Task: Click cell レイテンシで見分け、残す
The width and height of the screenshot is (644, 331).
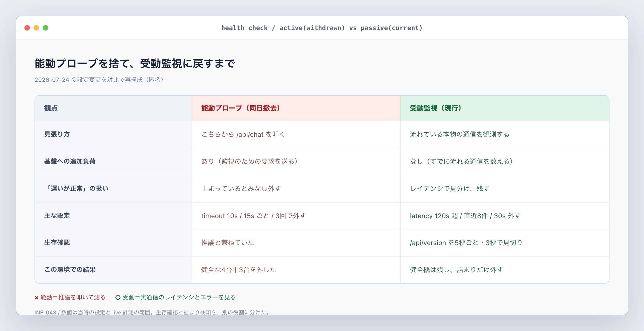Action: (x=505, y=189)
